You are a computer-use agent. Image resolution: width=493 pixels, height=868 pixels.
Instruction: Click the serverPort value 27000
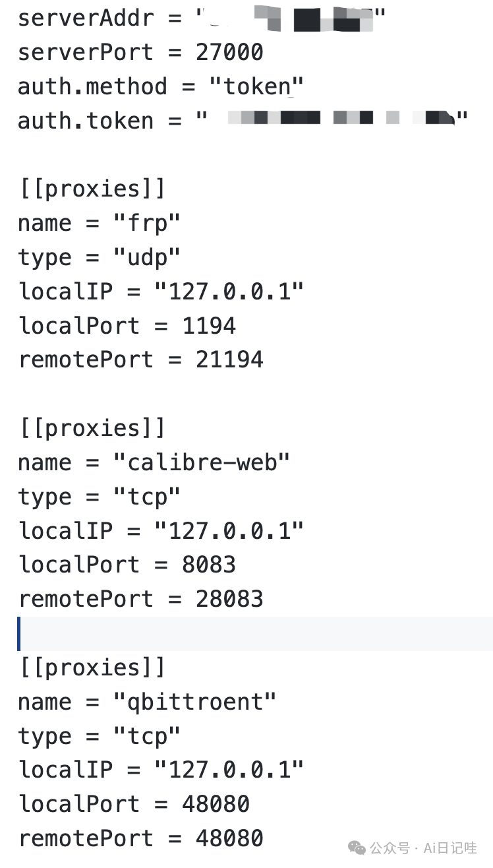click(x=229, y=52)
